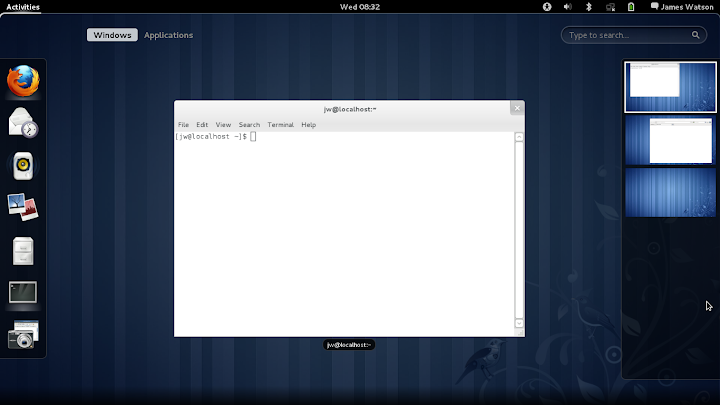Switch to the empty third workspace thumbnail
Screen dimensions: 720x405
(670, 192)
